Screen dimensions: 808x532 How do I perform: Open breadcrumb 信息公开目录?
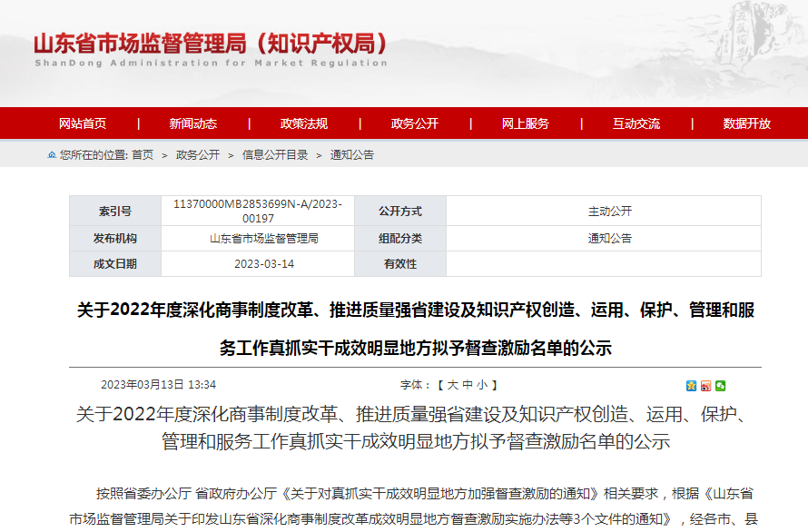pyautogui.click(x=275, y=154)
